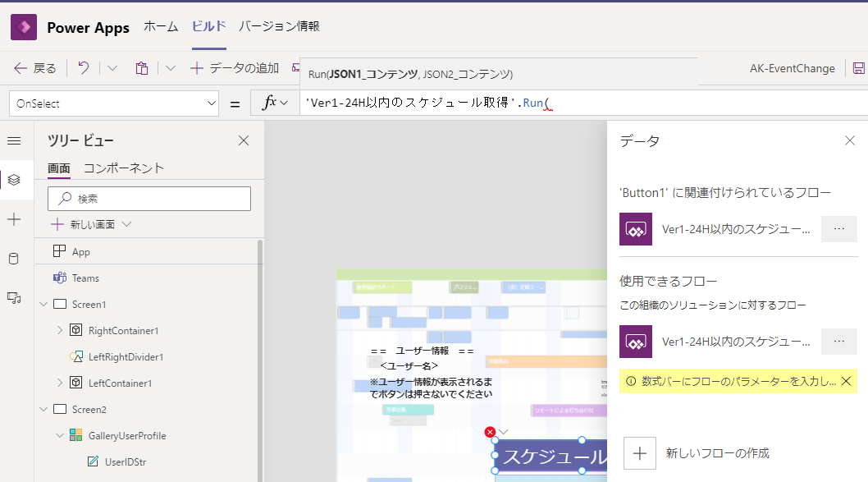Open the hamburger menu in the left rail
This screenshot has height=482, width=868.
coord(15,140)
